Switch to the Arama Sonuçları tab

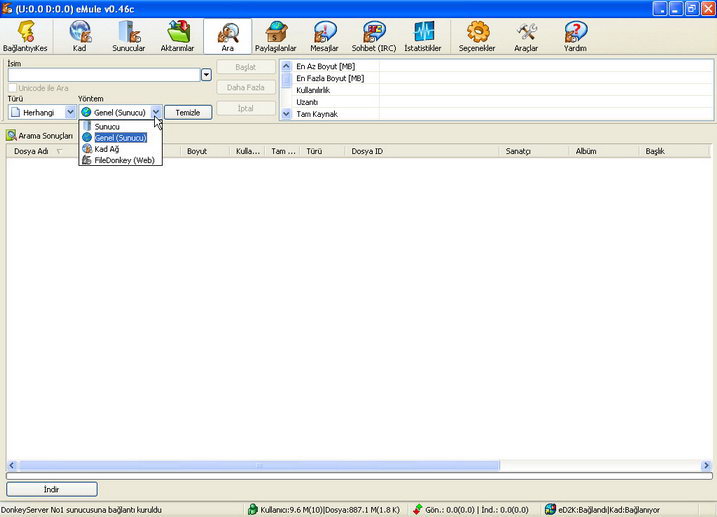(x=40, y=136)
